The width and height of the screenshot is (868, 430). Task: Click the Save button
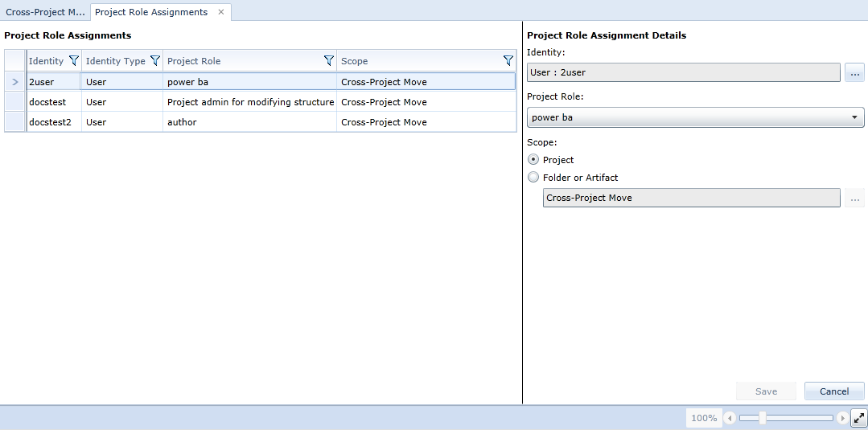(x=766, y=391)
